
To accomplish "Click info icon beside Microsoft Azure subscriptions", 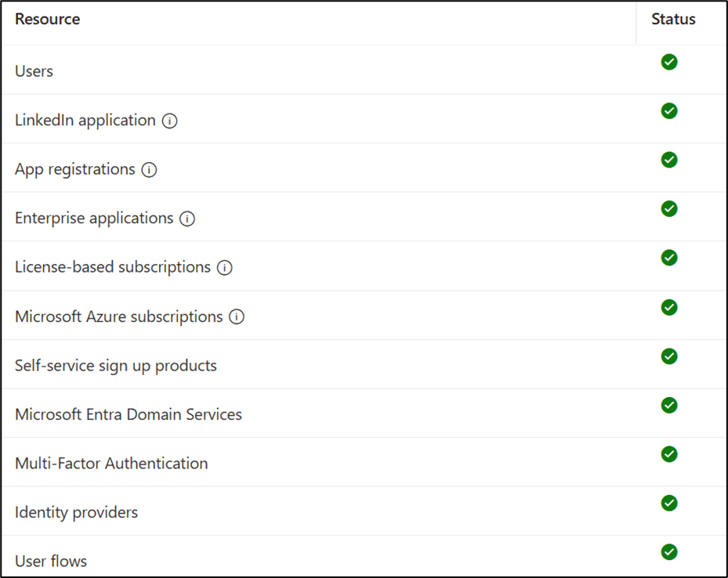I will click(237, 317).
